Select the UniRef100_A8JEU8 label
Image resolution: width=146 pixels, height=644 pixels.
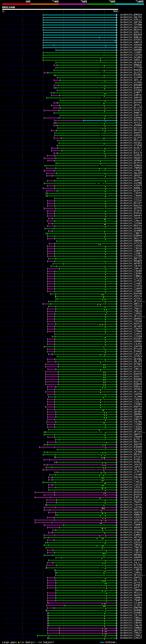(131, 63)
